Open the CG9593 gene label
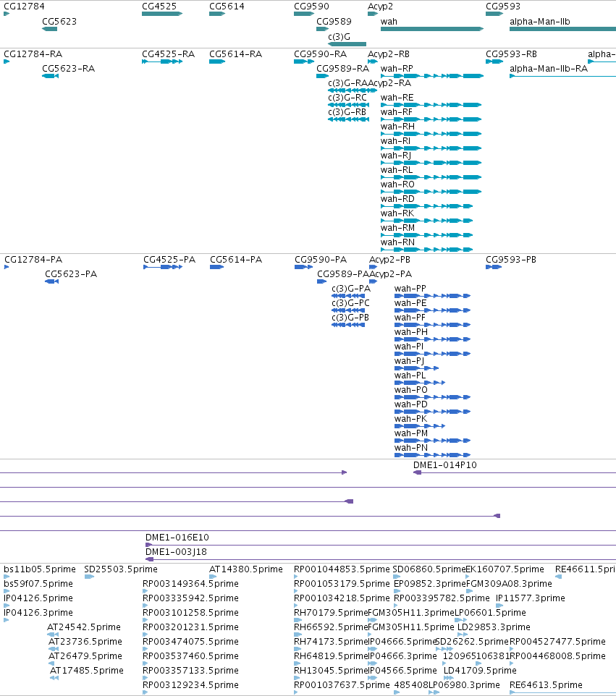This screenshot has width=616, height=696. pyautogui.click(x=503, y=7)
